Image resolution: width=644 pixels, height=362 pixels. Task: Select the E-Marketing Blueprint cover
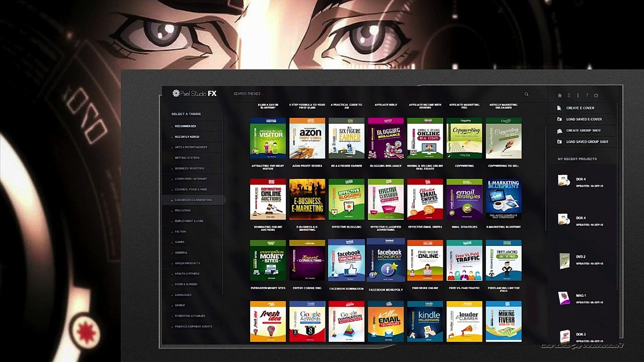pyautogui.click(x=504, y=200)
